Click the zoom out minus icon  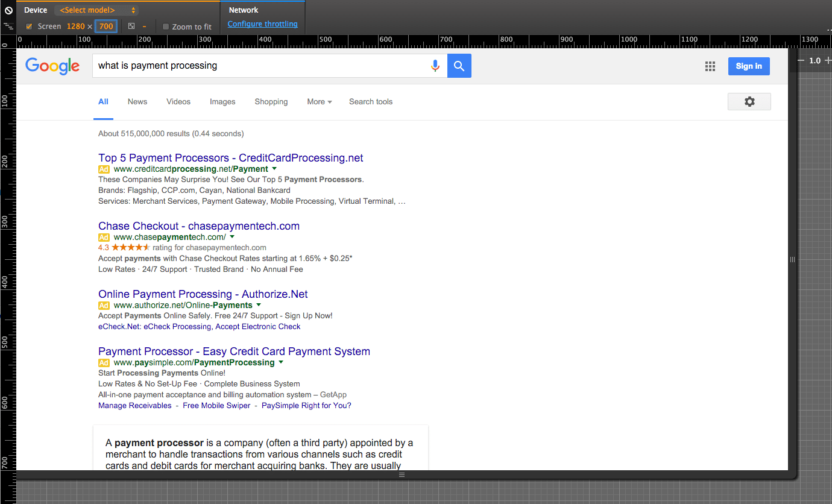click(801, 60)
